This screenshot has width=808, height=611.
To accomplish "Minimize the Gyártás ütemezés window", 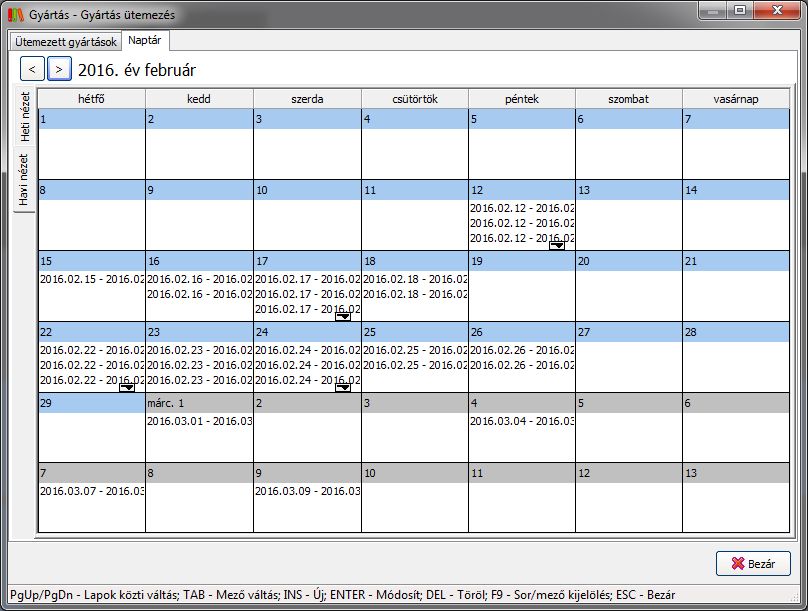I will pyautogui.click(x=712, y=10).
